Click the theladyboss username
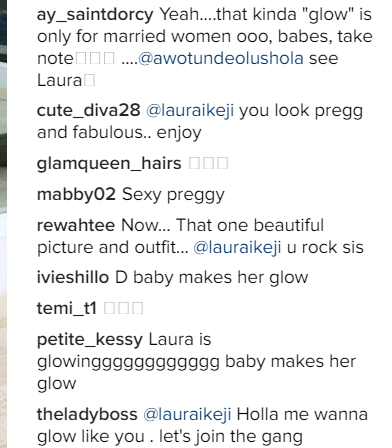392x448 pixels. point(87,414)
